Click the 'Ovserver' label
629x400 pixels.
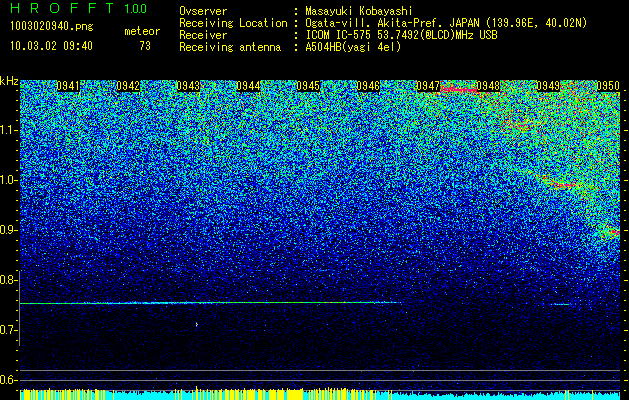click(x=203, y=11)
